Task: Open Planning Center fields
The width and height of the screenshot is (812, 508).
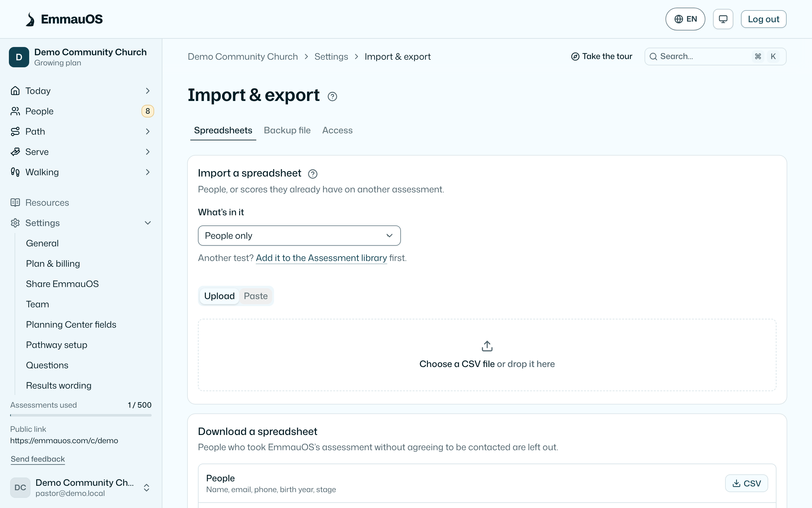Action: pyautogui.click(x=71, y=324)
